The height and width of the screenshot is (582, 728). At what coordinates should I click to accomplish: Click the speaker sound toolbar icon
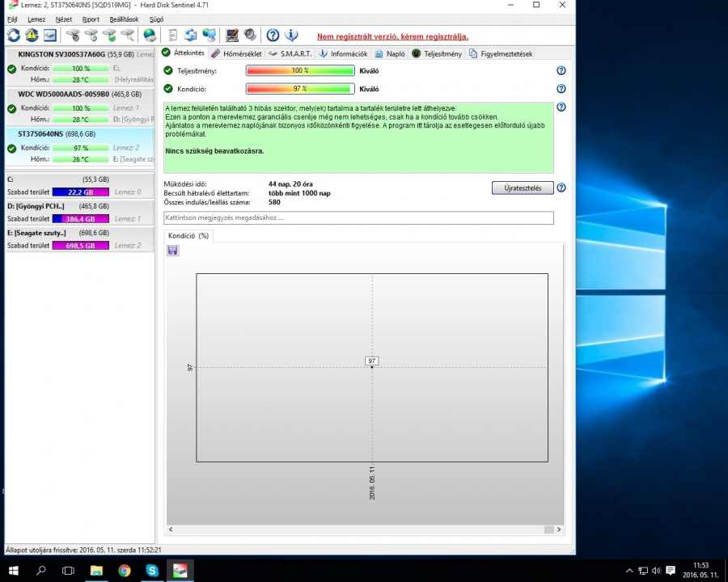[x=250, y=36]
